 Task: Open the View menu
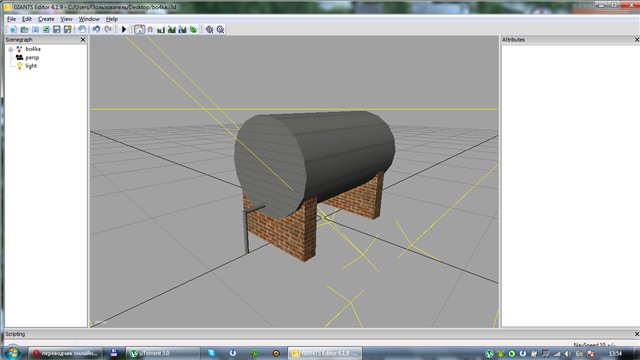[66, 19]
